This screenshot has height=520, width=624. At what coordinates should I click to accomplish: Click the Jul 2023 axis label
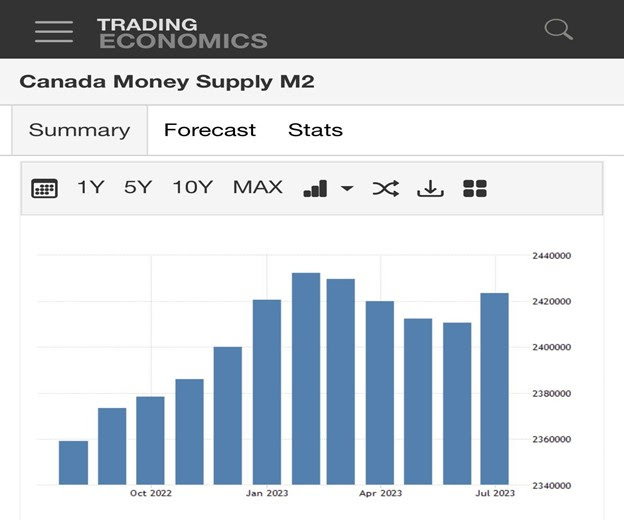pos(495,493)
